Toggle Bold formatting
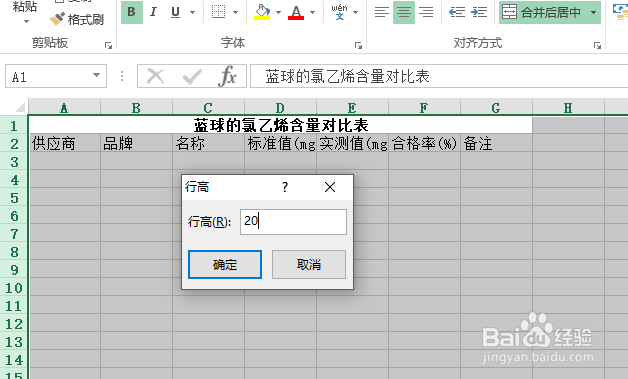628x379 pixels. [x=132, y=12]
